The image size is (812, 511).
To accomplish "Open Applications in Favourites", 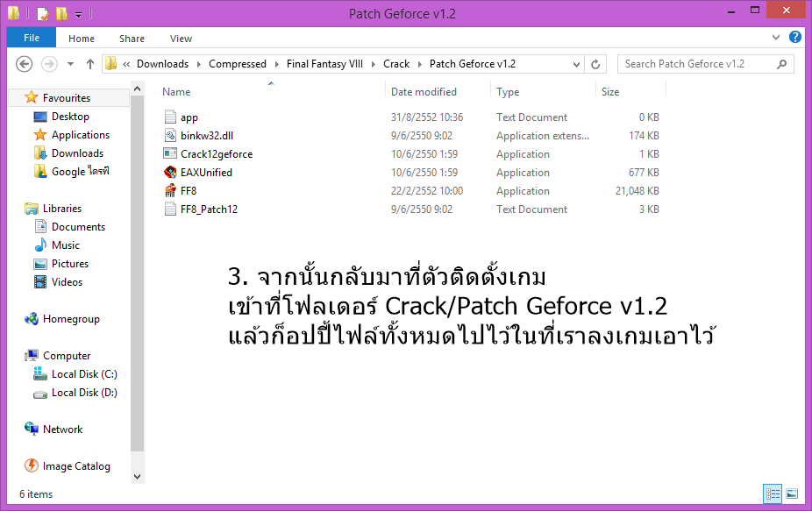I will pyautogui.click(x=81, y=135).
